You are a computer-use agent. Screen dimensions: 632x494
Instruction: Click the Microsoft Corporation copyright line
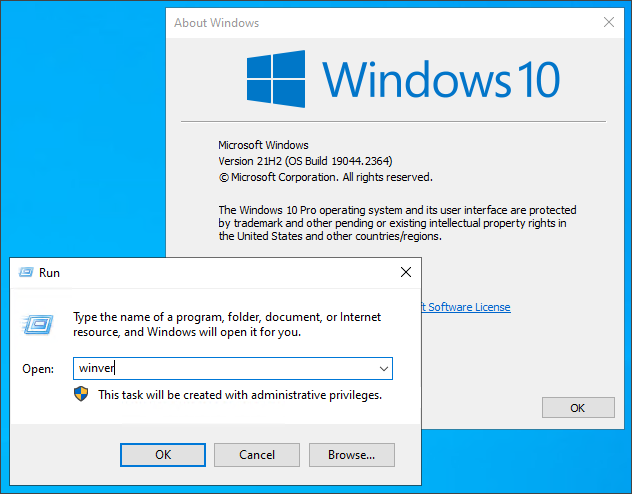point(326,177)
